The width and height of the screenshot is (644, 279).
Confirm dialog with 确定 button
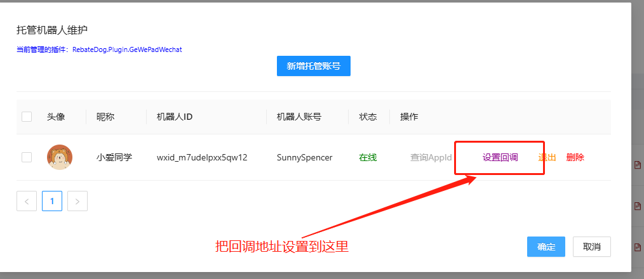coord(546,247)
